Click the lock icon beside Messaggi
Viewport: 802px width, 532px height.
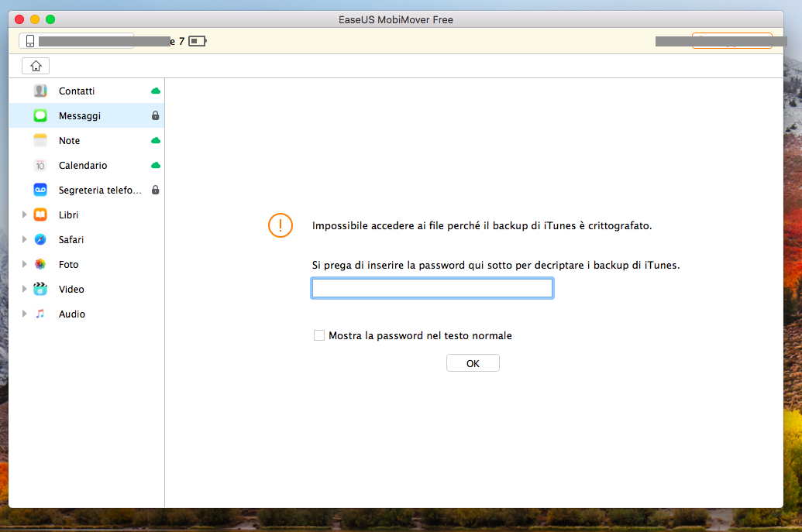[156, 116]
